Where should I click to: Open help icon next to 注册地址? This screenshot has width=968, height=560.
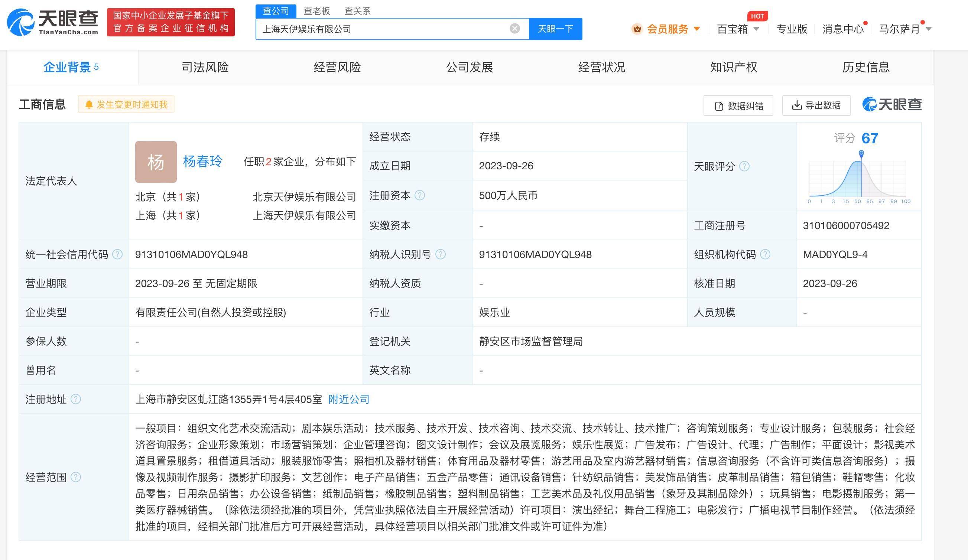tap(76, 399)
